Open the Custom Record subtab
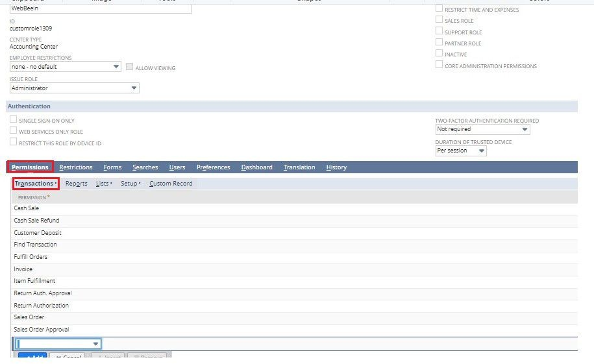 (171, 184)
